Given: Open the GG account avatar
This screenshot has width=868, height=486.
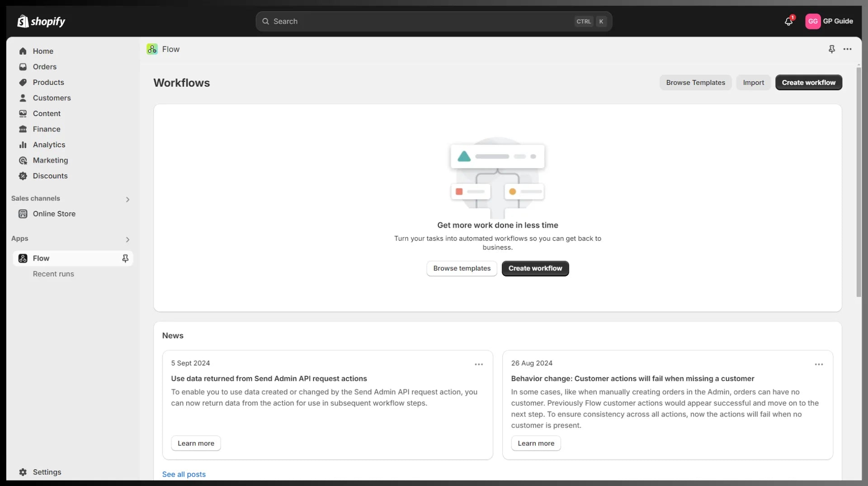Looking at the screenshot, I should [x=813, y=21].
